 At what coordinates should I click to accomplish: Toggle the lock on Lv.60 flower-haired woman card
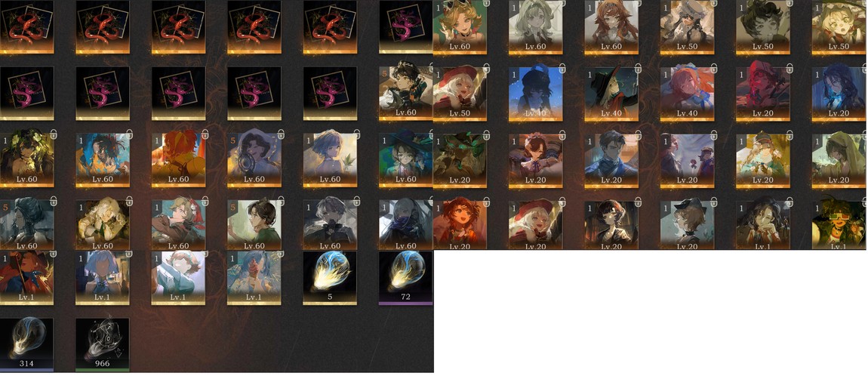(53, 134)
